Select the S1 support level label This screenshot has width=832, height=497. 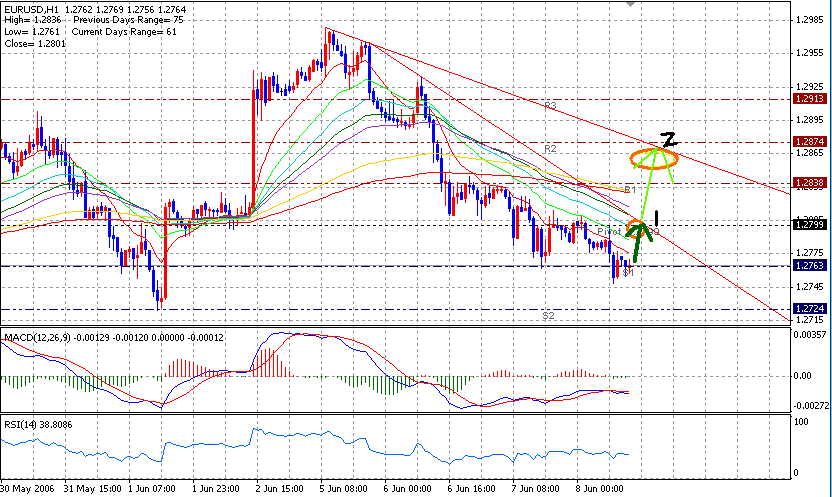[628, 273]
